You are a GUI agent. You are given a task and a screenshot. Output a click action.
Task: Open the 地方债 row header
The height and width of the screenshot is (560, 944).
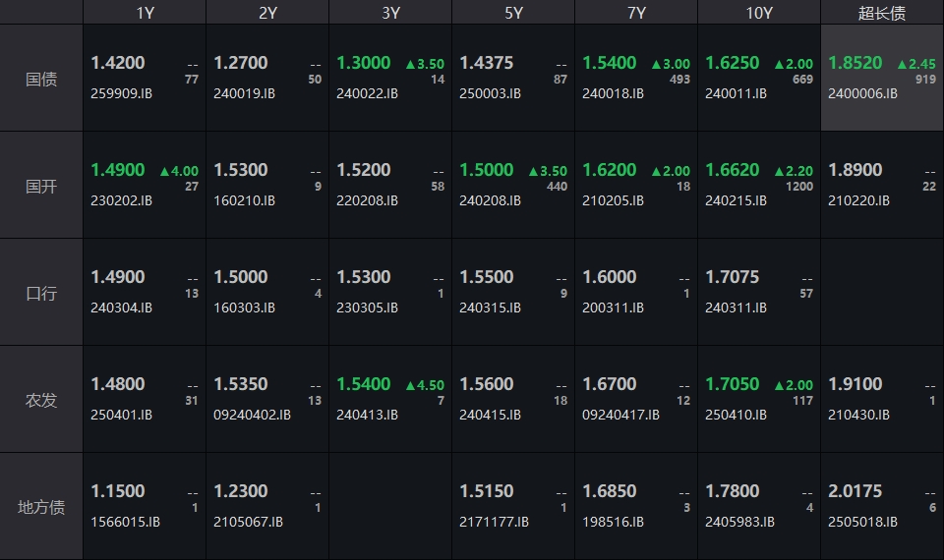[41, 507]
